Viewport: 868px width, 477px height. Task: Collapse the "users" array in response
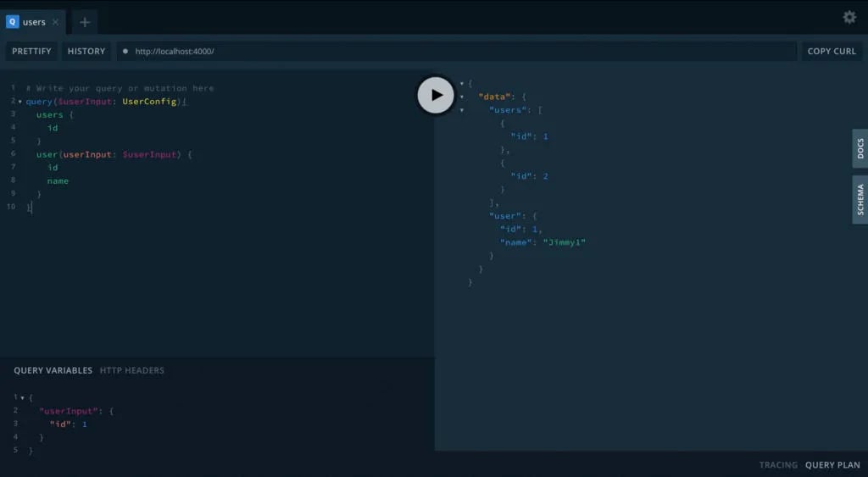tap(462, 110)
